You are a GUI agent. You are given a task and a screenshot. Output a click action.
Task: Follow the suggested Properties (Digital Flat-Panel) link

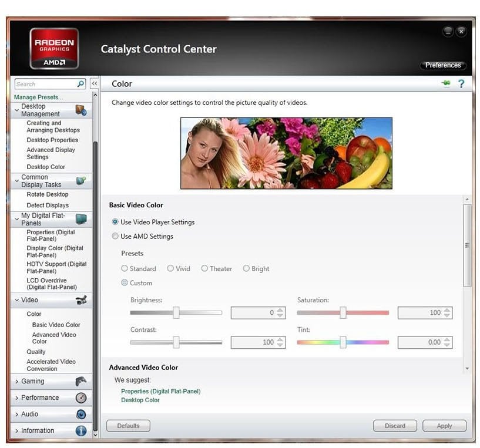click(x=161, y=391)
